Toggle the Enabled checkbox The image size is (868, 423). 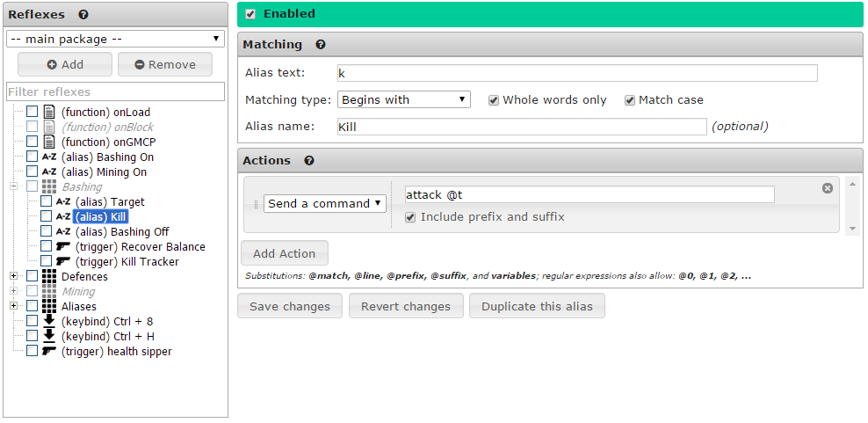click(x=251, y=14)
